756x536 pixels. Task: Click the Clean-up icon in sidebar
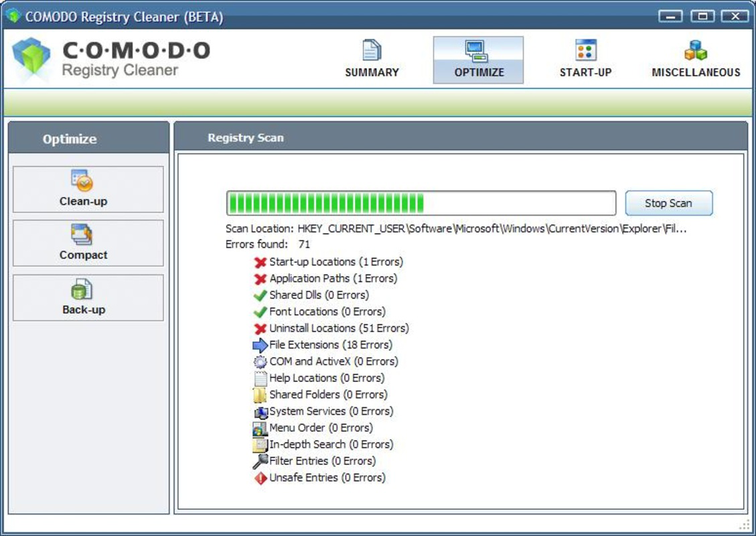pos(82,180)
